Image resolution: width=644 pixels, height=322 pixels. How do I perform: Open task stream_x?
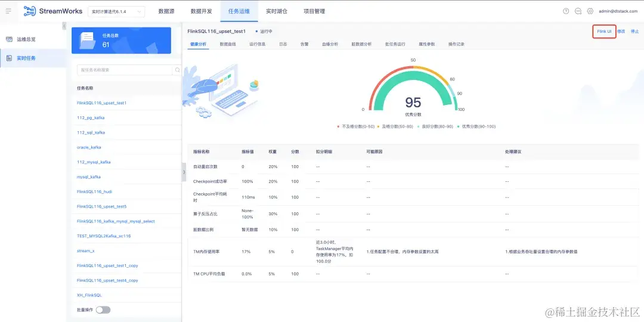tap(85, 250)
